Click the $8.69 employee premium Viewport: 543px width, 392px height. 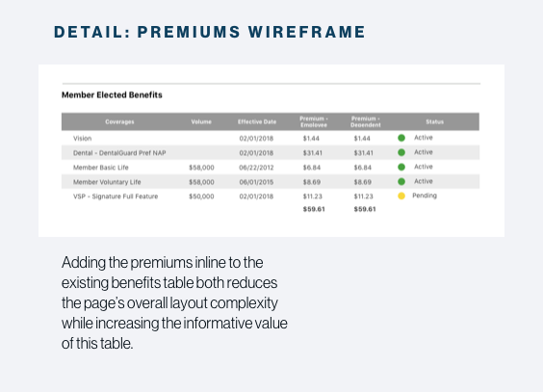point(312,182)
